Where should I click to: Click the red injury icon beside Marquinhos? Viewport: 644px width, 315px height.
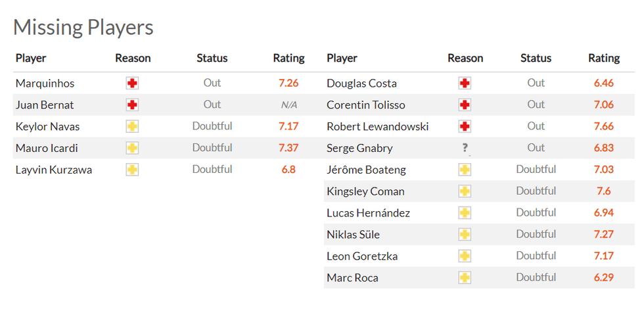point(133,84)
